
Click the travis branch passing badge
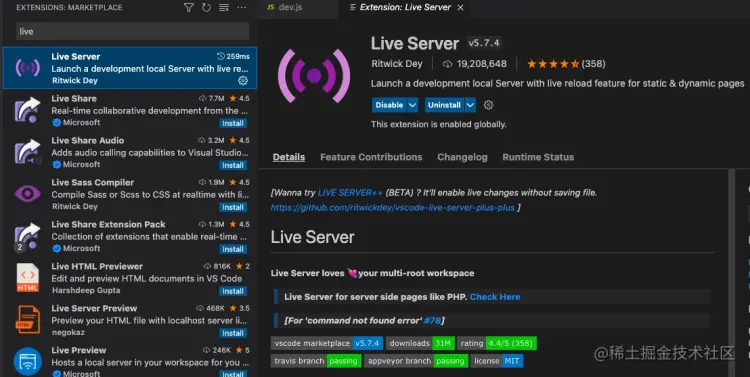pyautogui.click(x=316, y=361)
